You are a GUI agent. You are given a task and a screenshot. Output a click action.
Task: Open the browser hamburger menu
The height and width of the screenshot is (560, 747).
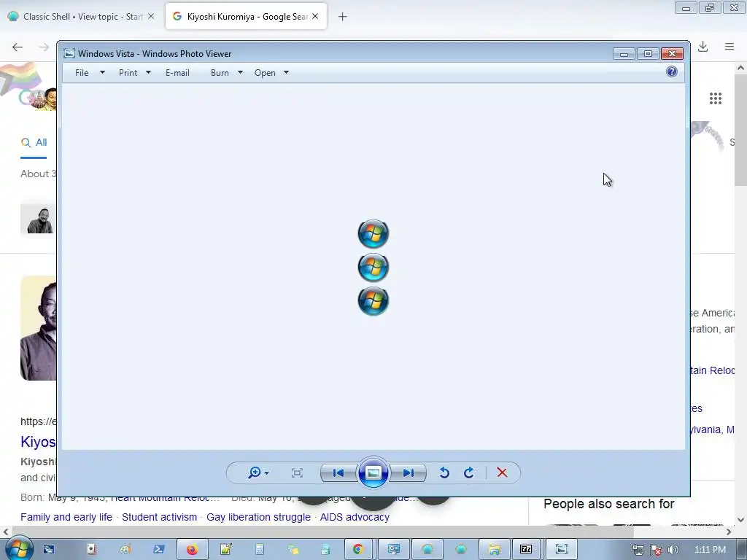pyautogui.click(x=729, y=47)
